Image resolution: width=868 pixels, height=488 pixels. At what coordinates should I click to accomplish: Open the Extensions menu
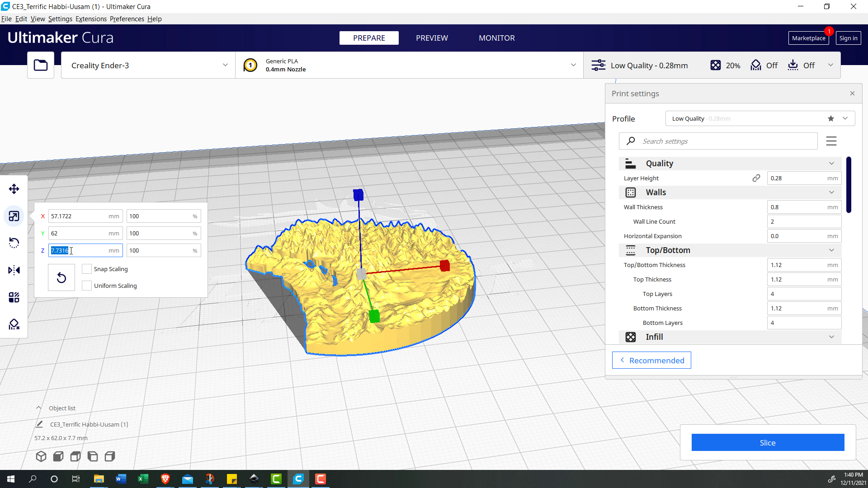[91, 19]
